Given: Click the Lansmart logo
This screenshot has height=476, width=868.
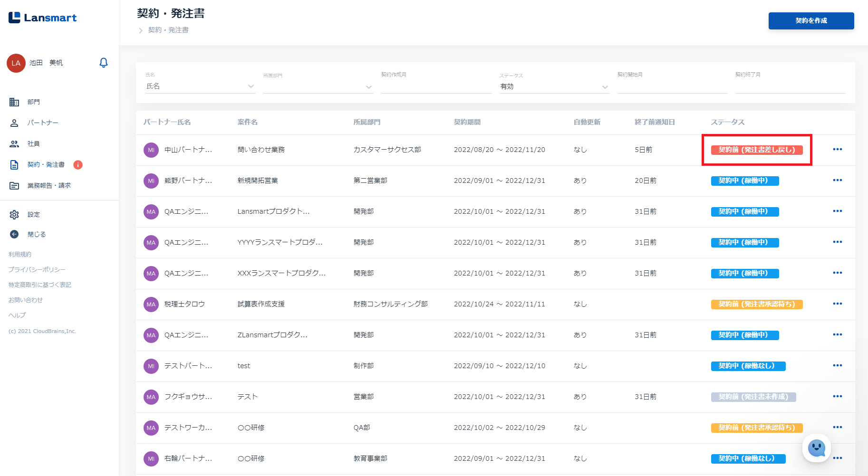Looking at the screenshot, I should tap(43, 18).
